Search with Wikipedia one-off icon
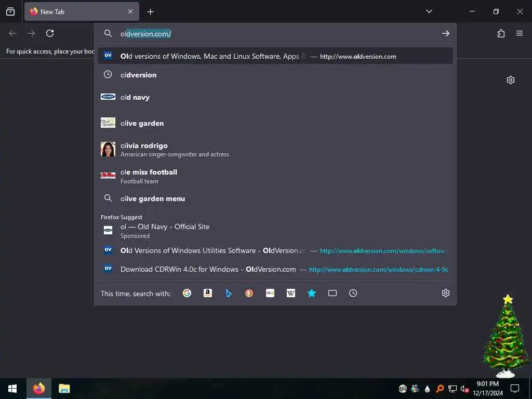The height and width of the screenshot is (399, 532). click(291, 293)
